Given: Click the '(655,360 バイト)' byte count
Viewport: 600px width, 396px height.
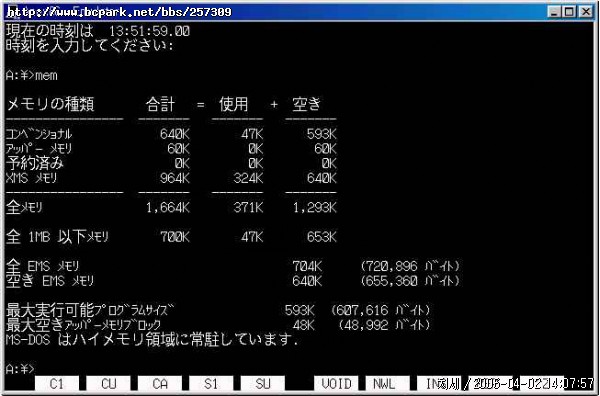Looking at the screenshot, I should pos(410,281).
